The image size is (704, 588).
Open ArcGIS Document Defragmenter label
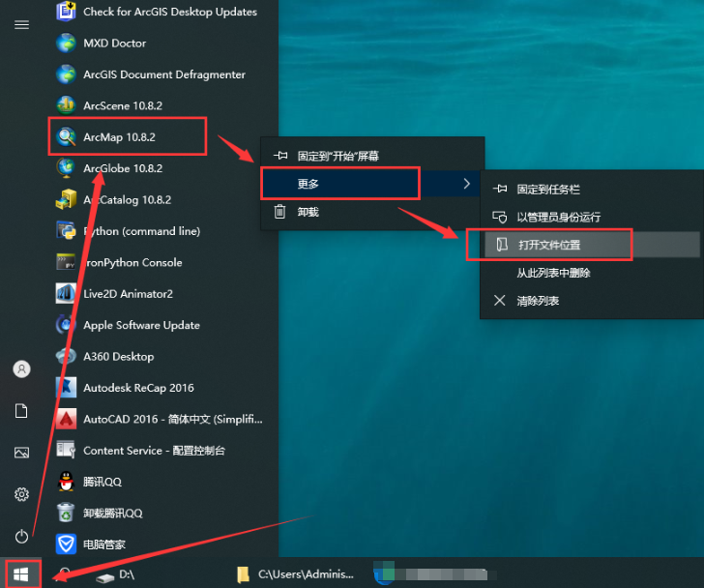click(x=164, y=74)
